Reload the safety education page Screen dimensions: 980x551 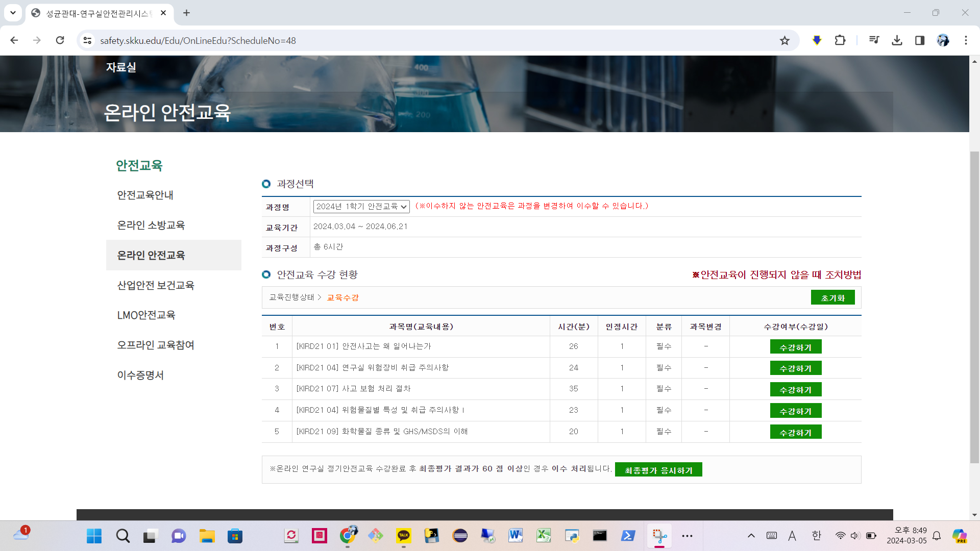[x=60, y=40]
